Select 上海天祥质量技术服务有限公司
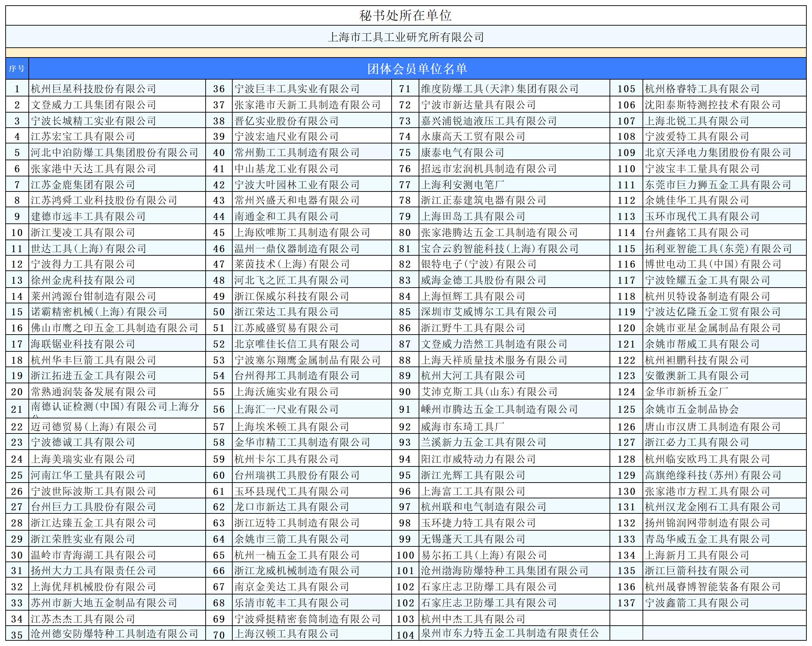This screenshot has height=646, width=812. pyautogui.click(x=494, y=360)
